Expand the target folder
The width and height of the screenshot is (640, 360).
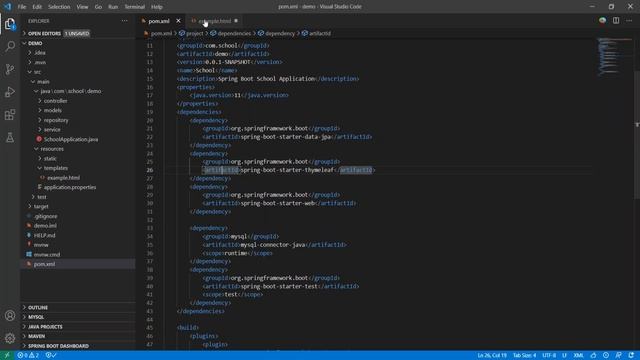point(78,207)
